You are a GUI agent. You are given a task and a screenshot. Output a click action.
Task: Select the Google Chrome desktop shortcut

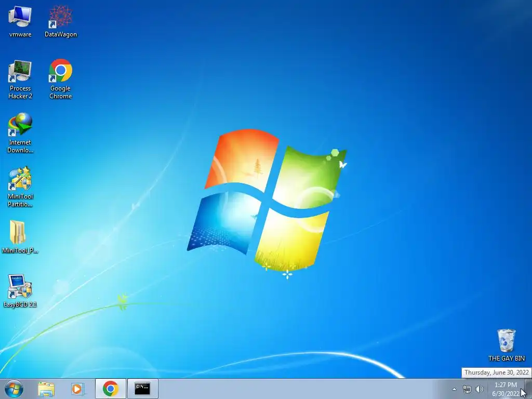(60, 79)
